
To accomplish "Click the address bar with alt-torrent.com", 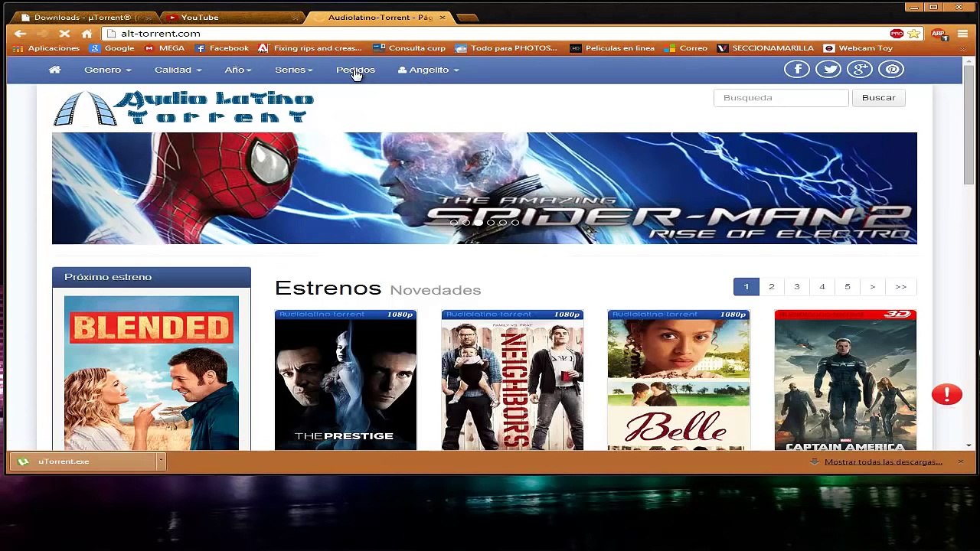I will (x=498, y=34).
